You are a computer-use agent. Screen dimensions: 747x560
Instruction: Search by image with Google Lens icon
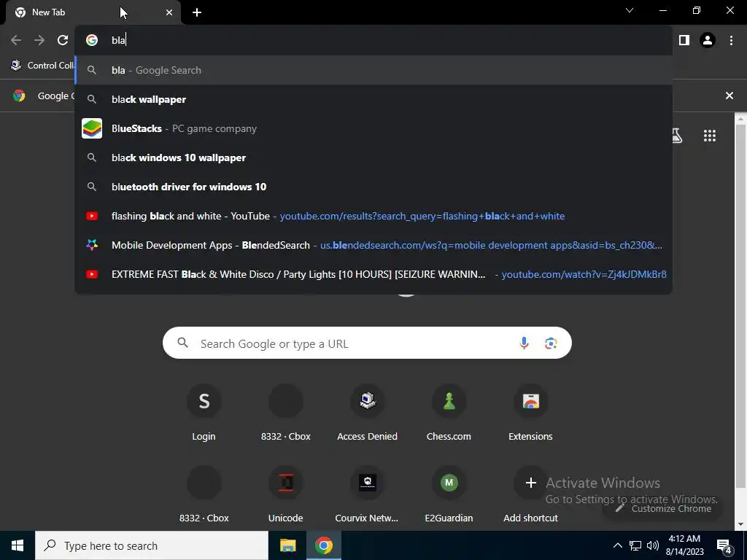click(551, 343)
